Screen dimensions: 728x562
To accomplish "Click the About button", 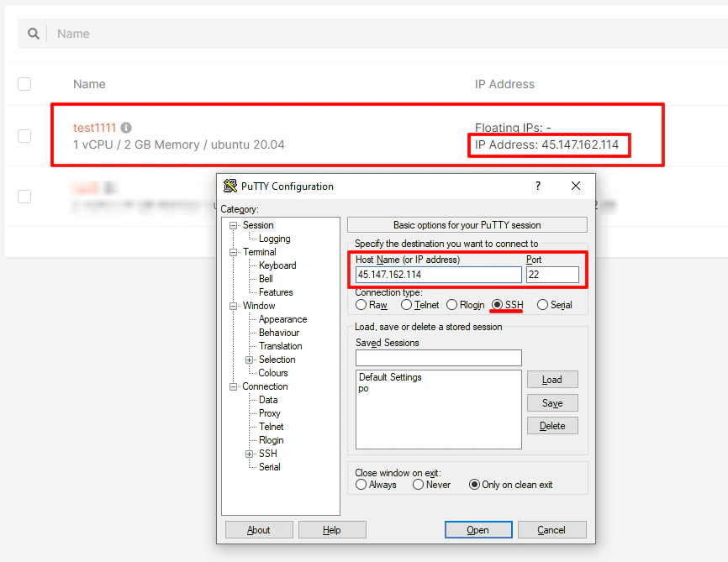I will click(x=259, y=529).
